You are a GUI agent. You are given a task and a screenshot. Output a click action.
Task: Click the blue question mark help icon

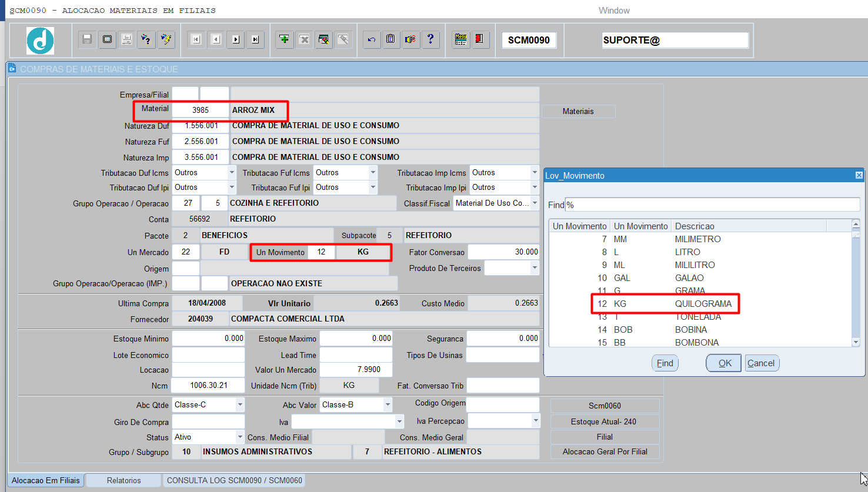tap(430, 39)
